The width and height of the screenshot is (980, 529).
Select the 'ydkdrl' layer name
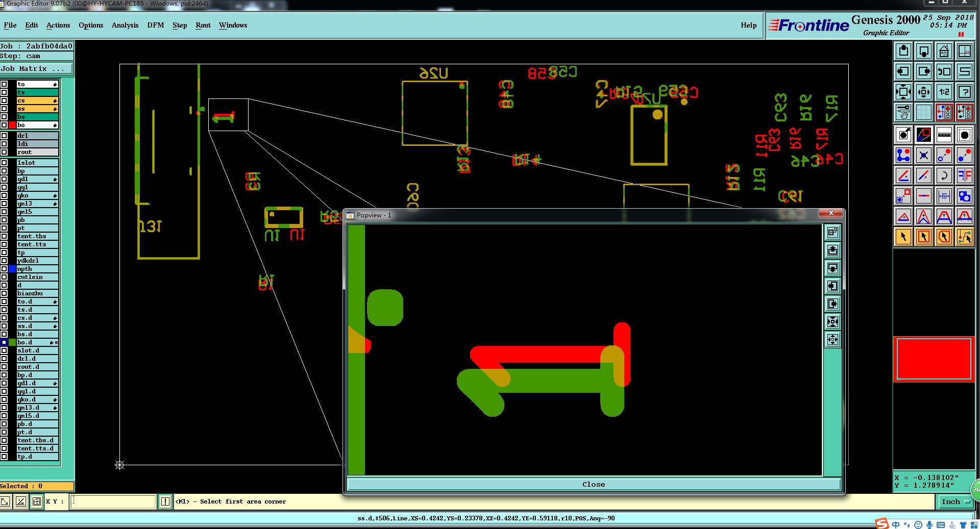(x=37, y=261)
